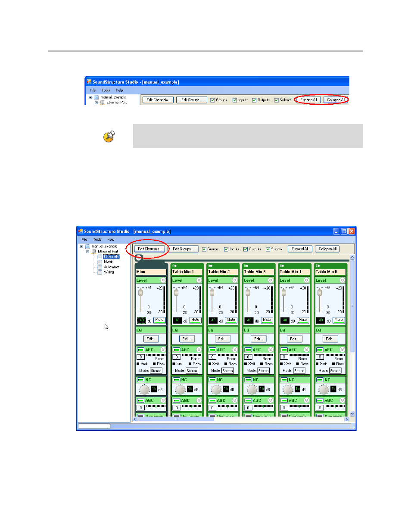The height and width of the screenshot is (532, 411).
Task: Uncheck the Inputs checkbox in upper window
Action: tap(235, 100)
